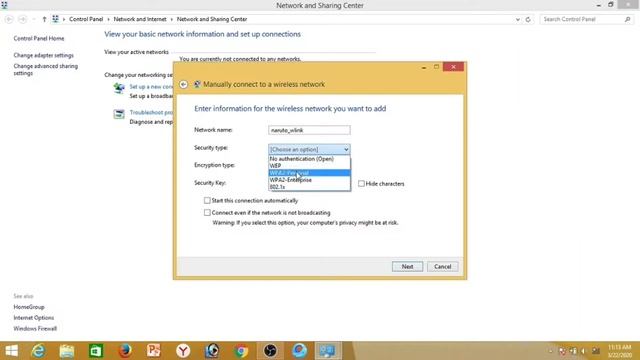The width and height of the screenshot is (640, 360).
Task: Click the wireless network icon beside the dialog title
Action: 197,84
